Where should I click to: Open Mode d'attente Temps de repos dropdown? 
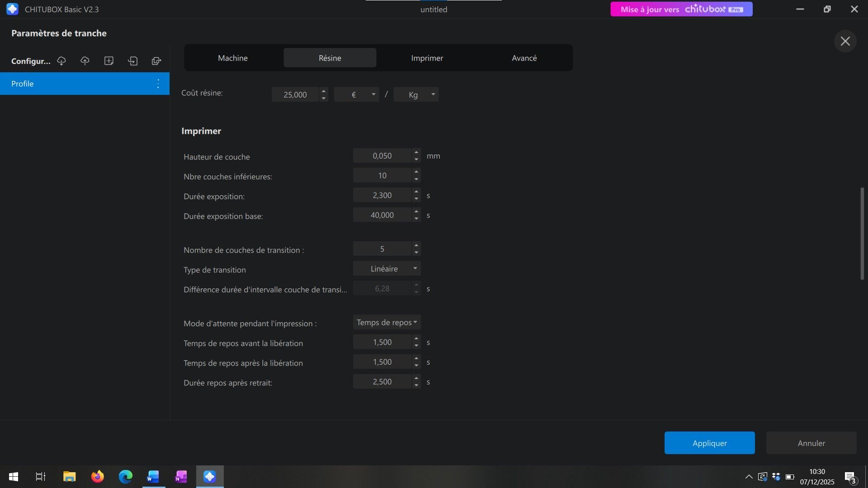(x=387, y=323)
